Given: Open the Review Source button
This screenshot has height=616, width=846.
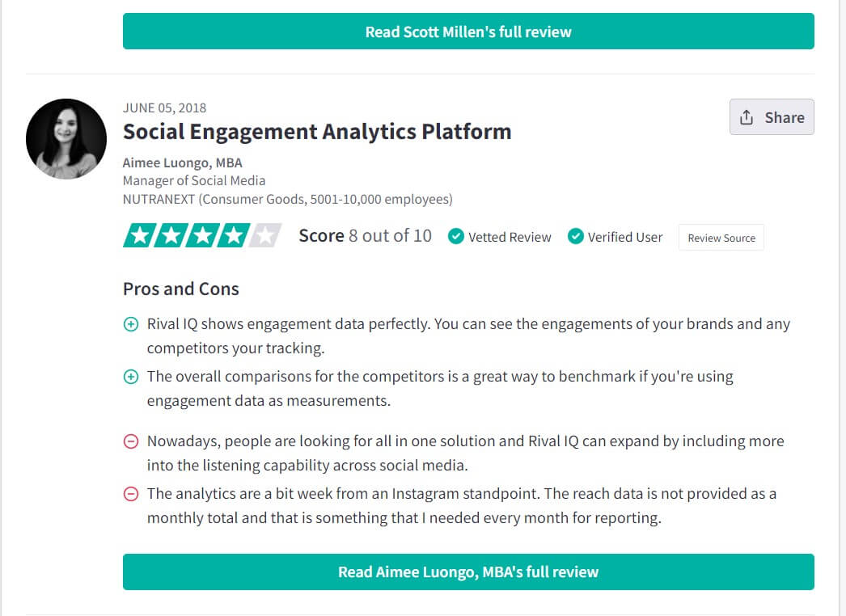Looking at the screenshot, I should coord(721,238).
